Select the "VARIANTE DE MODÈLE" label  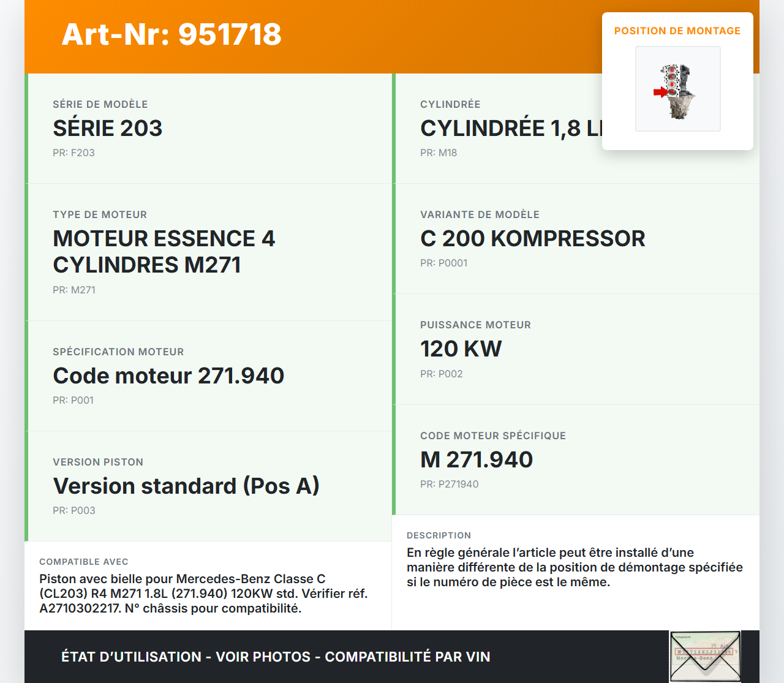(480, 214)
